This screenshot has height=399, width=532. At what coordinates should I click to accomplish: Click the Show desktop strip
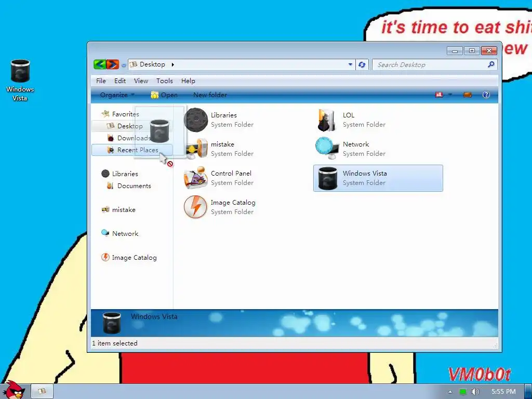point(528,392)
